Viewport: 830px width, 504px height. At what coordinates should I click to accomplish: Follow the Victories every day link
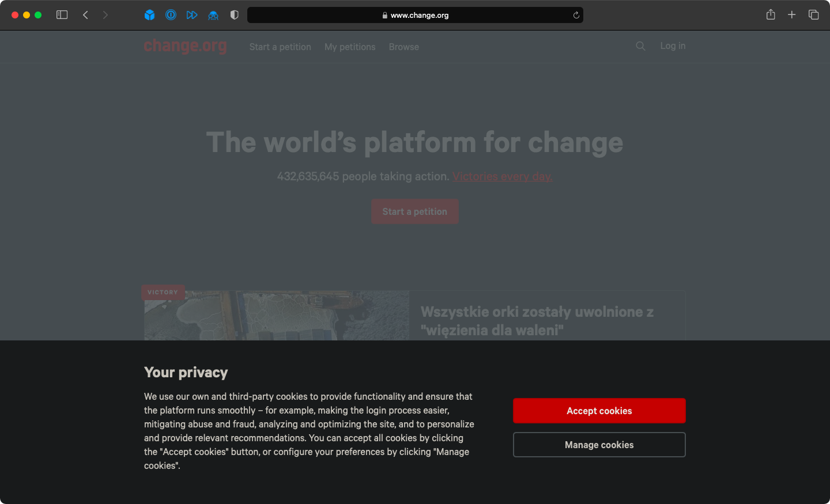[502, 176]
